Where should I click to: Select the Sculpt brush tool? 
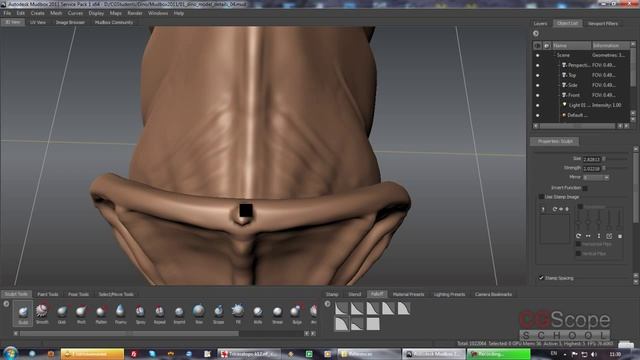click(23, 313)
